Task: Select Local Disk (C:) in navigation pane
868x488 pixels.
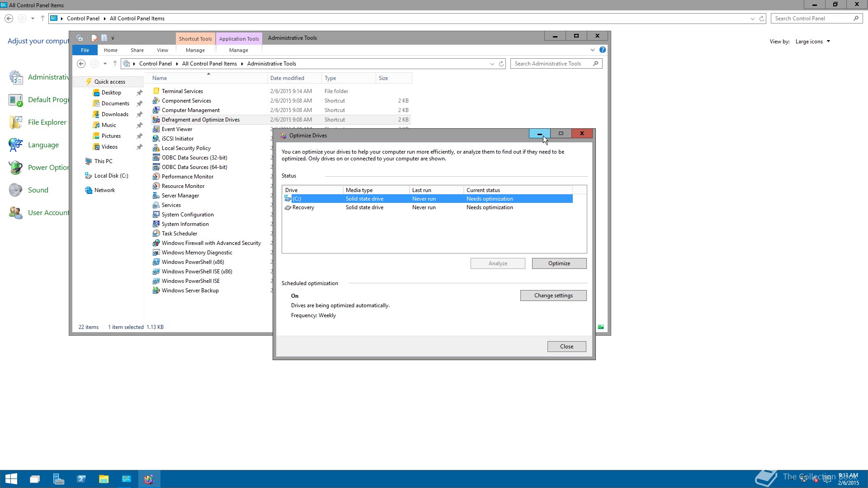Action: pos(111,176)
